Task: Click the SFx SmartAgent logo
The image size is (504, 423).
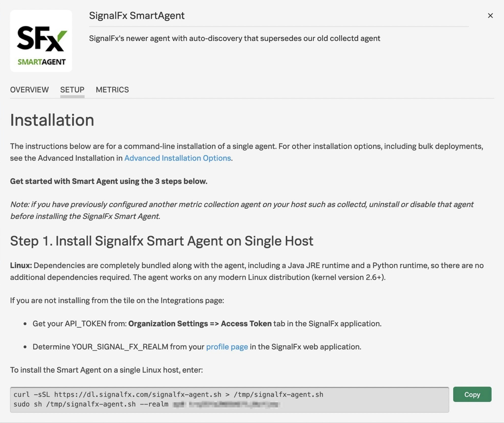Action: [x=41, y=41]
